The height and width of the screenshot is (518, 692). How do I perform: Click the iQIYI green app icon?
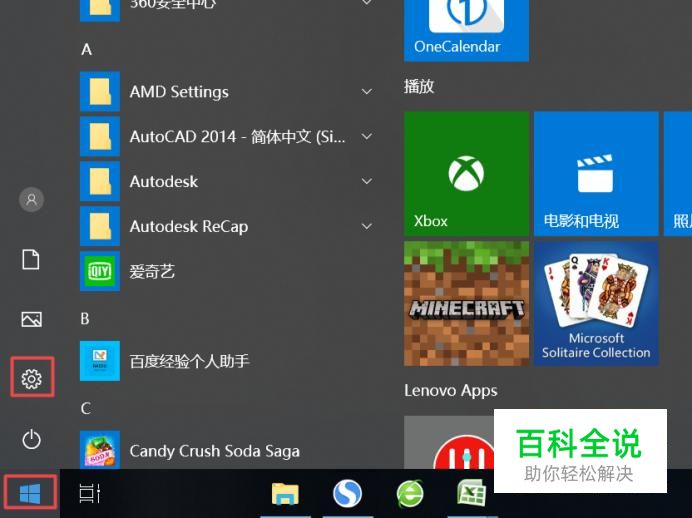(x=100, y=271)
